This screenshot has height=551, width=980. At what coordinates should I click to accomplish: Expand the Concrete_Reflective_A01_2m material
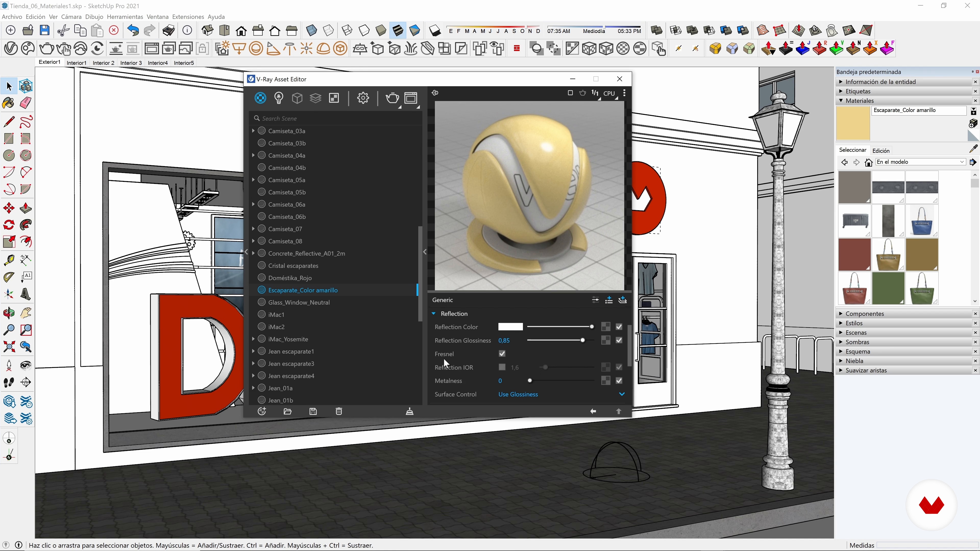[253, 253]
